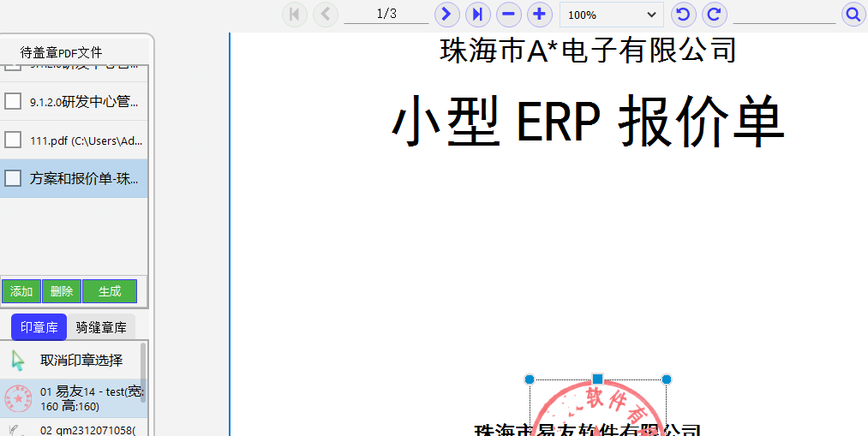The height and width of the screenshot is (436, 868).
Task: Open the 100% zoom dropdown
Action: click(612, 15)
